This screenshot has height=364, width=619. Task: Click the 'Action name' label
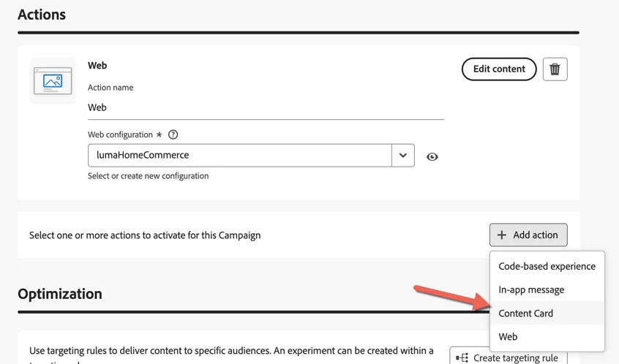coord(110,88)
